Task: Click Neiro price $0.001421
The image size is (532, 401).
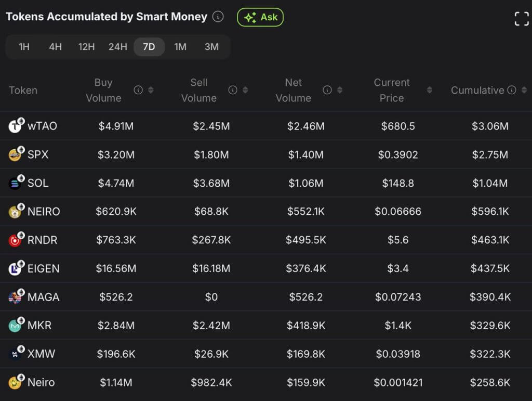Action: click(x=398, y=383)
